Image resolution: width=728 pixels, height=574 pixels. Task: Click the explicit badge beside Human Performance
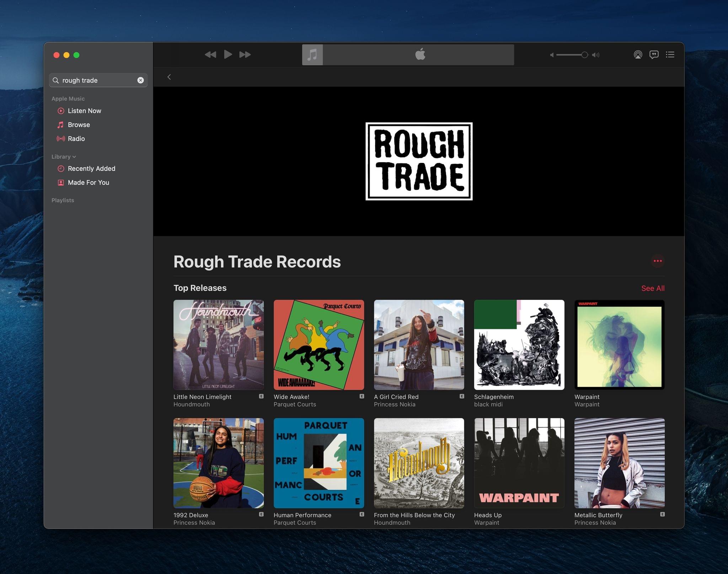pos(362,514)
